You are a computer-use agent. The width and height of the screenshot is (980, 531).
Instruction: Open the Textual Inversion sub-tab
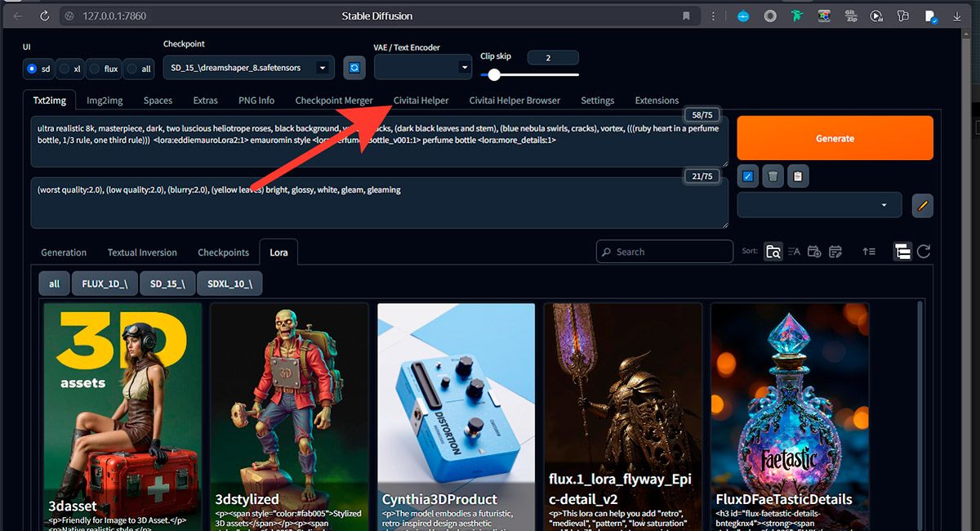coord(142,252)
